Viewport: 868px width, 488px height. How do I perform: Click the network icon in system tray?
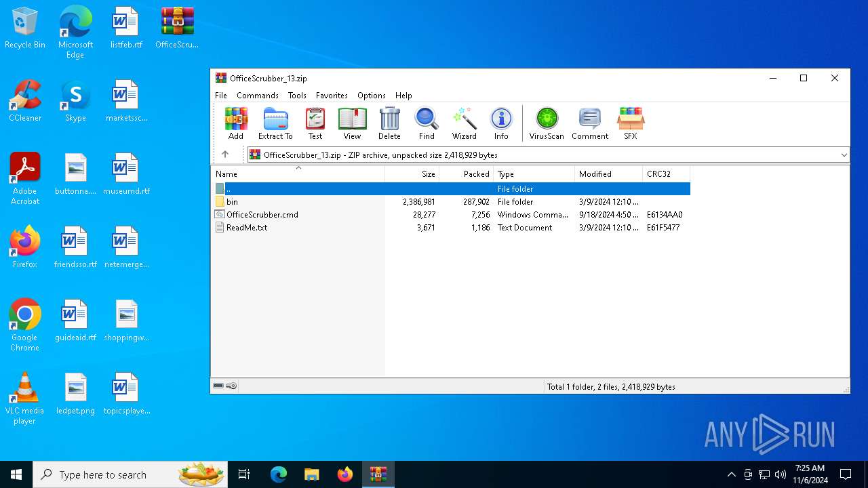coord(764,474)
